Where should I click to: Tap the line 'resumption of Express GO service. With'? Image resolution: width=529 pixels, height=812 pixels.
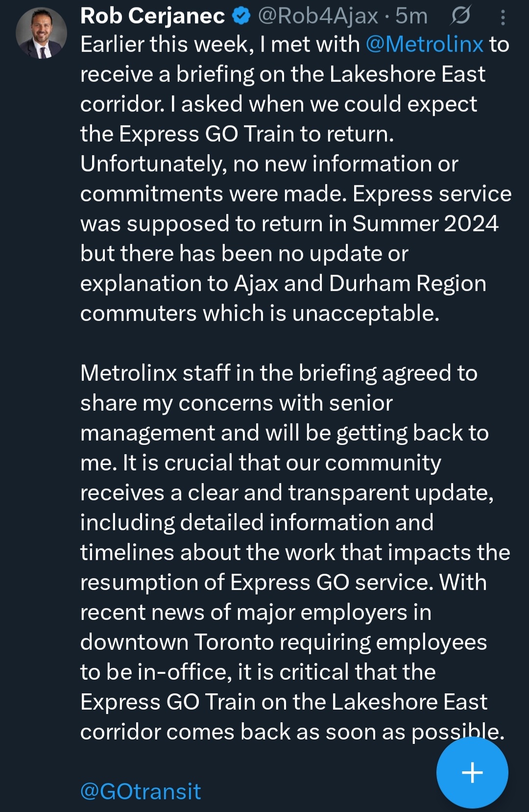tap(283, 583)
